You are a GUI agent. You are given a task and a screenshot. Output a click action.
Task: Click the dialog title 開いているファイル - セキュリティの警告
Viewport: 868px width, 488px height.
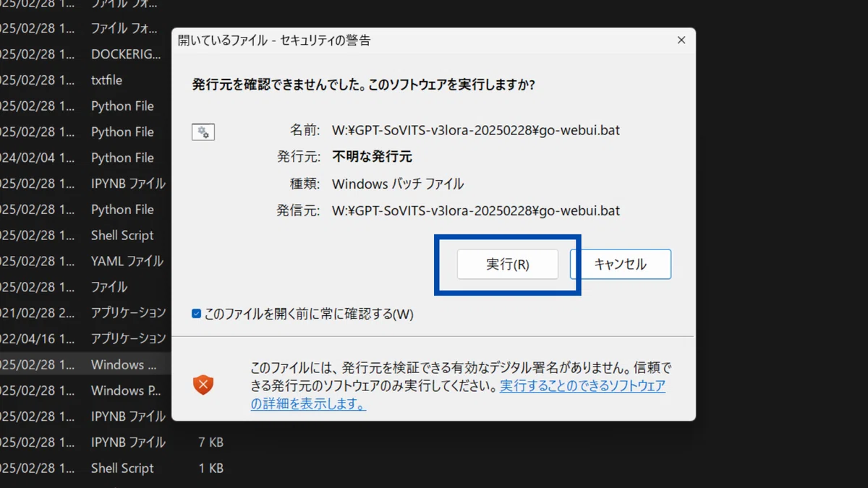point(274,40)
